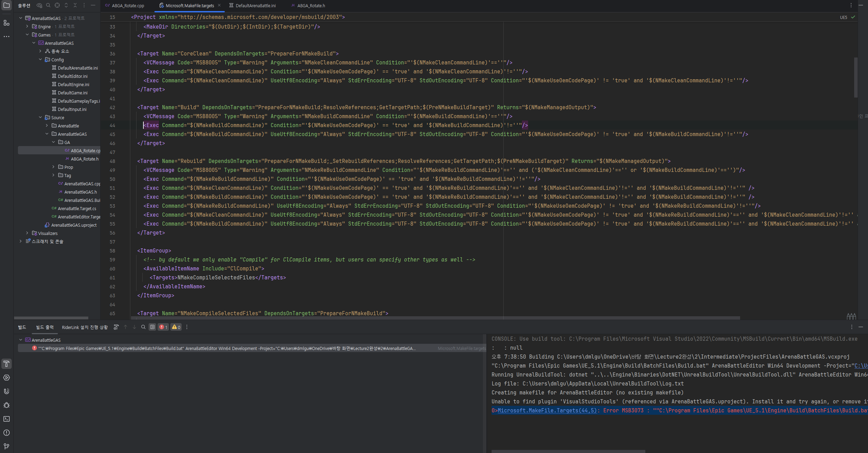Hide the solution explorer panel
This screenshot has height=453, width=868.
point(93,6)
